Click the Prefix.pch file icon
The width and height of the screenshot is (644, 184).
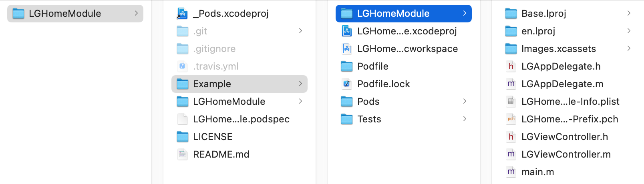coord(511,119)
